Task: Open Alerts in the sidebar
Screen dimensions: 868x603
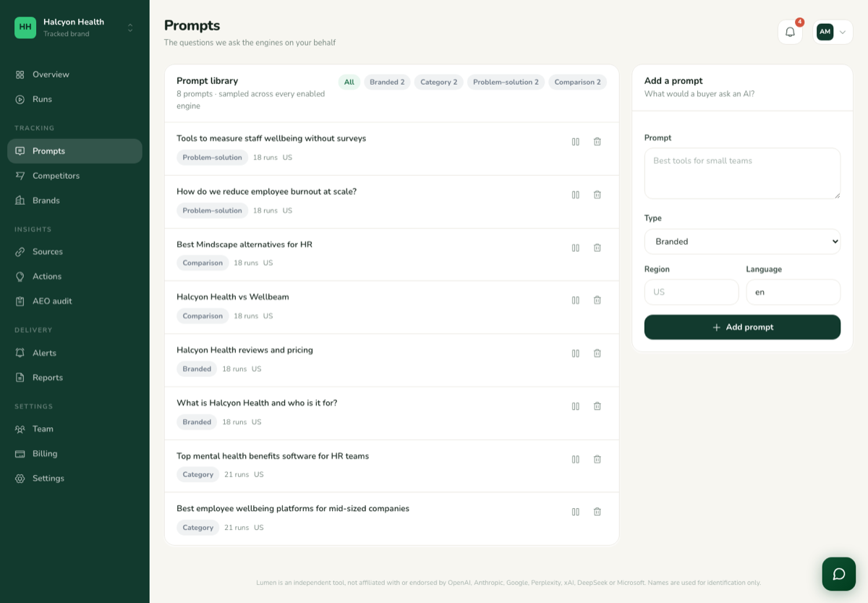Action: (75, 353)
